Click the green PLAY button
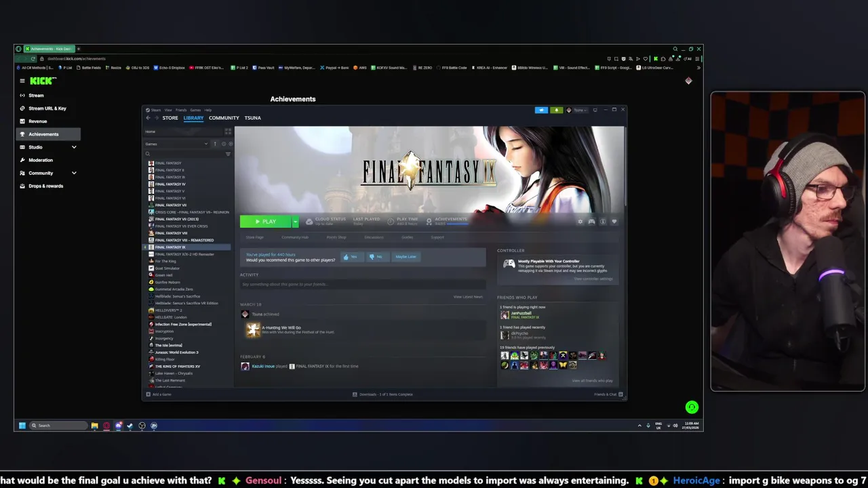The height and width of the screenshot is (488, 868). (x=266, y=222)
